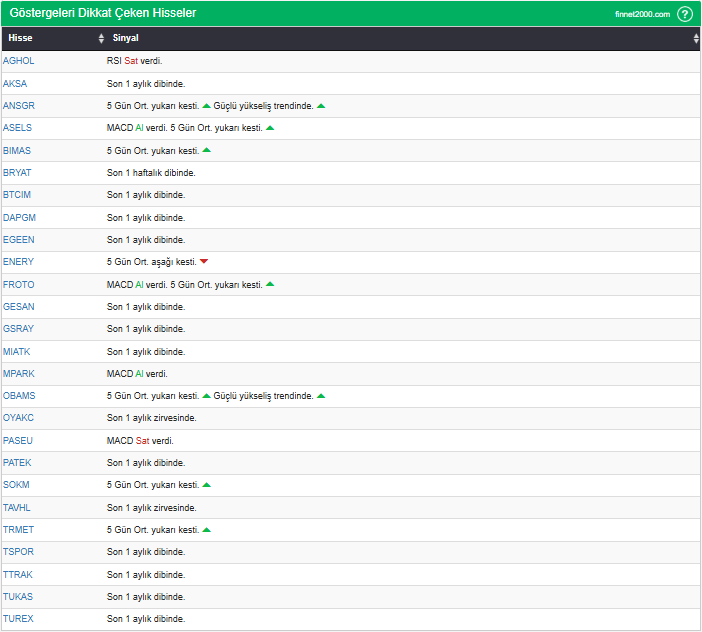Click the red down arrow in ENERY row
The height and width of the screenshot is (632, 702).
click(x=204, y=262)
